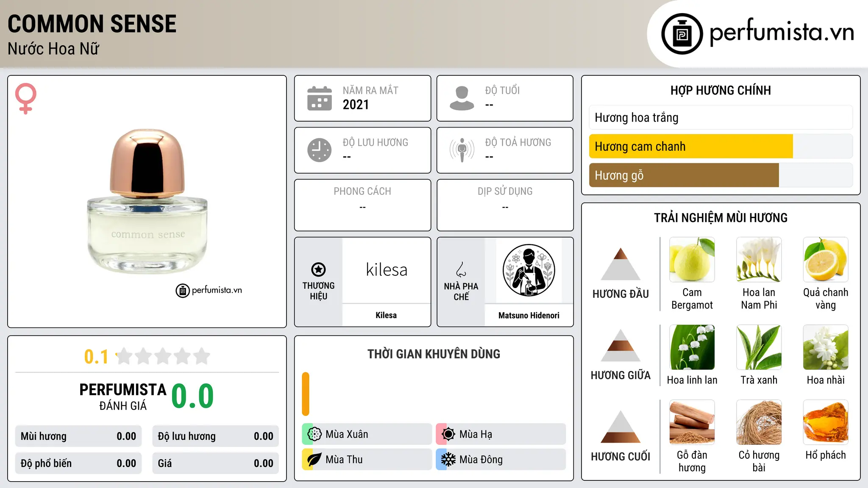The height and width of the screenshot is (488, 868).
Task: Click the PHONG CÁCH label
Action: 362,191
